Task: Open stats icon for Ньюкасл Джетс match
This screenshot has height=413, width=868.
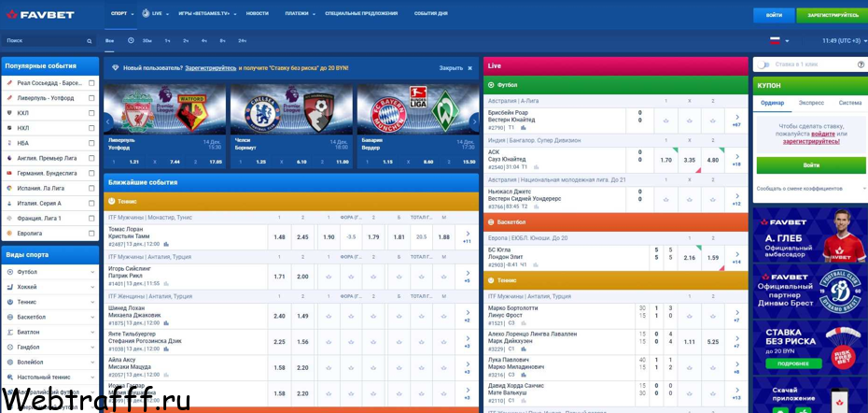Action: [536, 206]
